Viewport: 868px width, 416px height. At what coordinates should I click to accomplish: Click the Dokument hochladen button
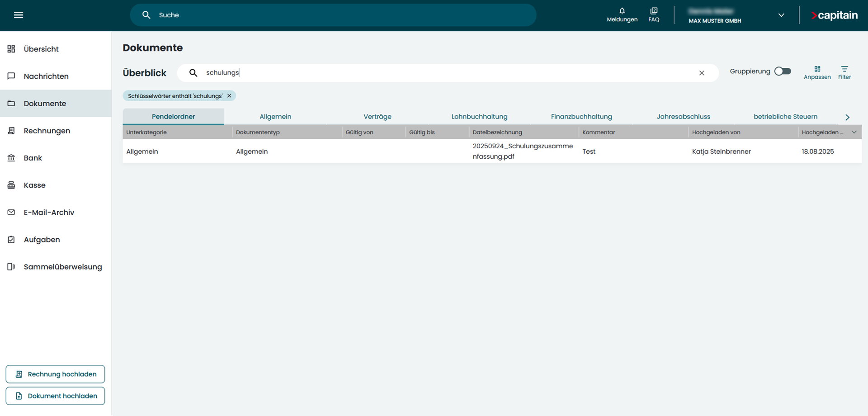coord(55,396)
